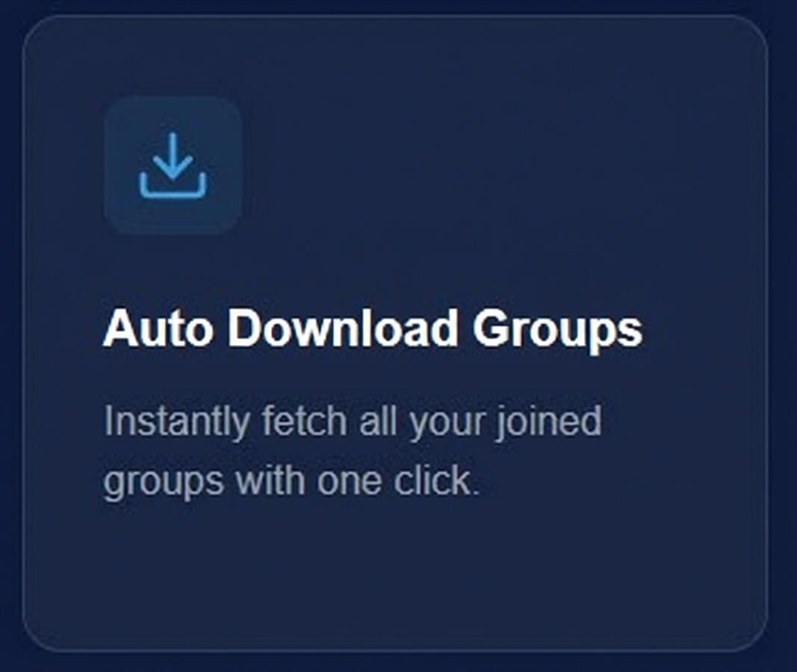797x672 pixels.
Task: Click the word "fetch" in the description
Action: click(x=305, y=421)
